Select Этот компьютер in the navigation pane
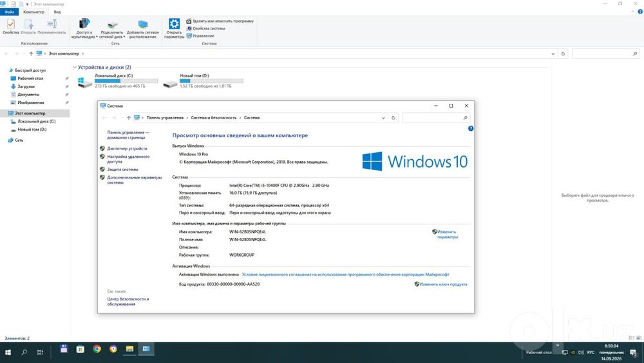644x363 pixels. 30,113
